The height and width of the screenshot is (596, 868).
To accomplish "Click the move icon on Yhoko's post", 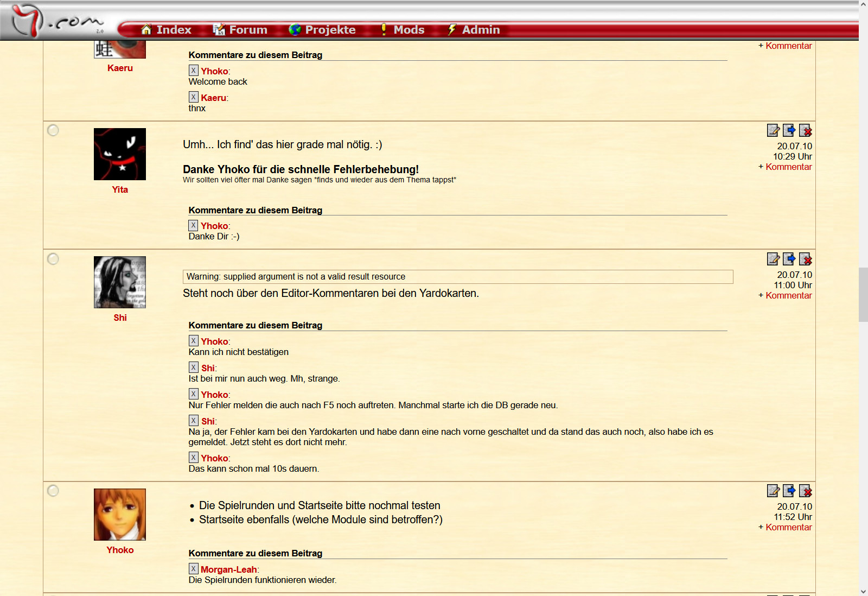I will (x=789, y=491).
